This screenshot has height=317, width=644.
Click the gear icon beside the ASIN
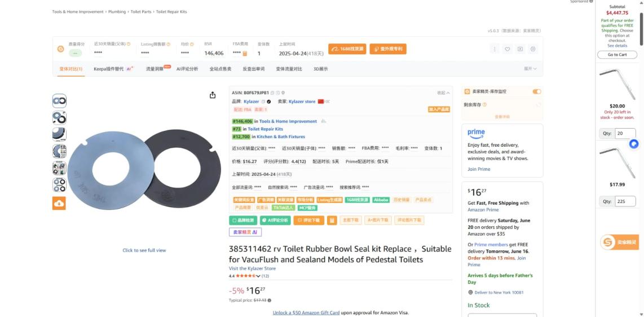[283, 93]
